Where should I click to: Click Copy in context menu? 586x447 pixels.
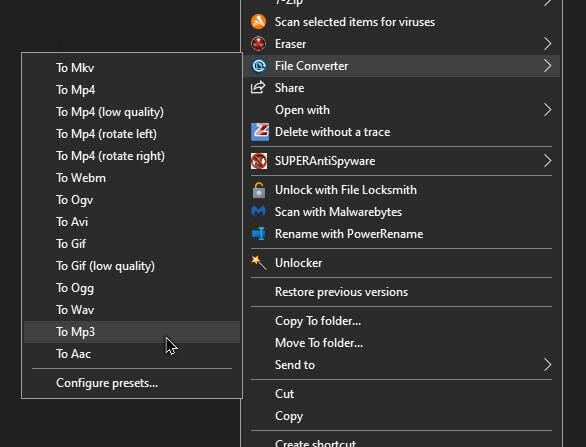point(402,416)
